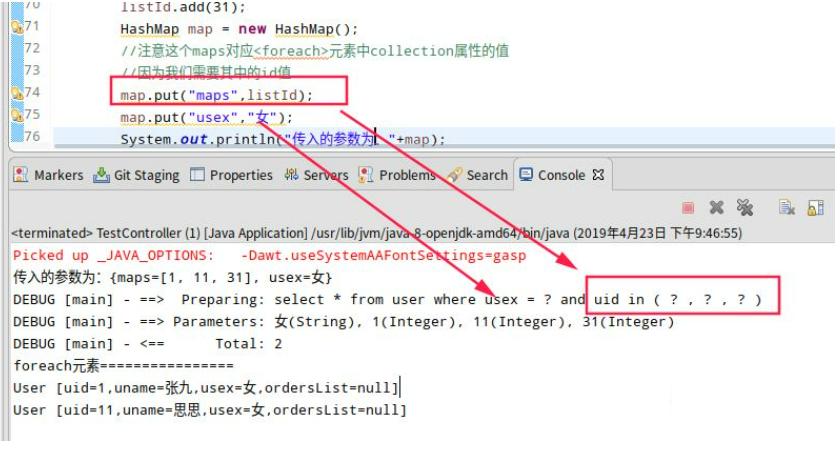Viewport: 840px width, 449px height.
Task: Click line number 76 in the gutter
Action: [32, 136]
